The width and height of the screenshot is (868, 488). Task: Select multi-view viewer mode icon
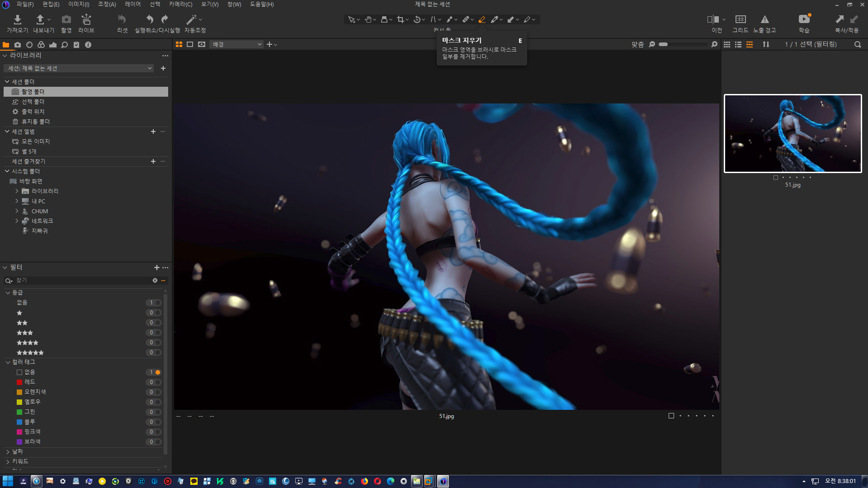[179, 44]
